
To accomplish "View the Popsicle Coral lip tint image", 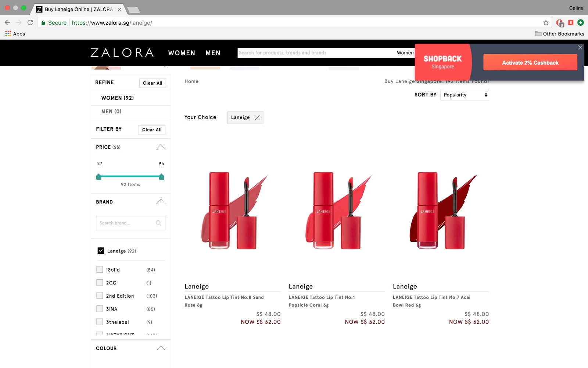I will tap(337, 211).
